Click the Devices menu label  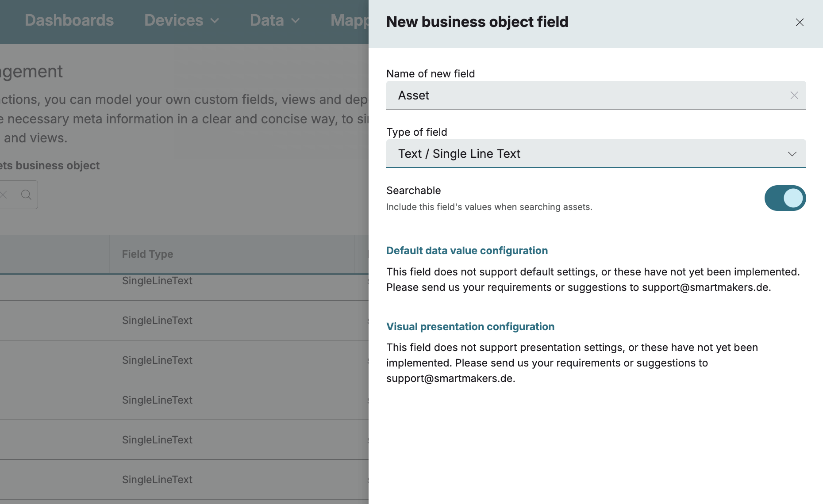173,20
